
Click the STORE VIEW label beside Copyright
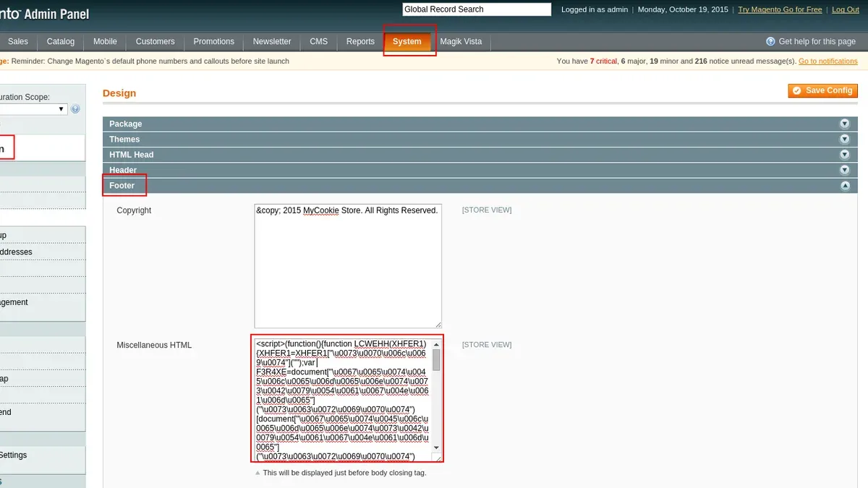(487, 210)
